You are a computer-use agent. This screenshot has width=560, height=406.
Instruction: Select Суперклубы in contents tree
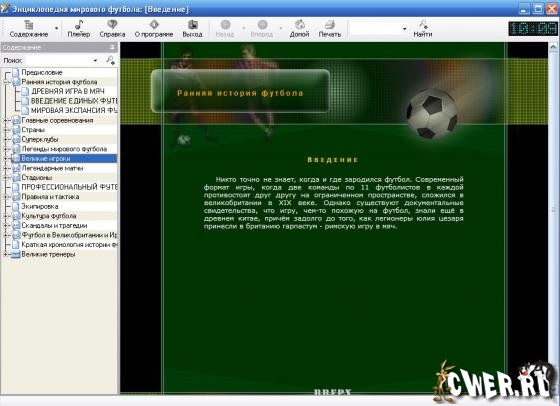40,139
